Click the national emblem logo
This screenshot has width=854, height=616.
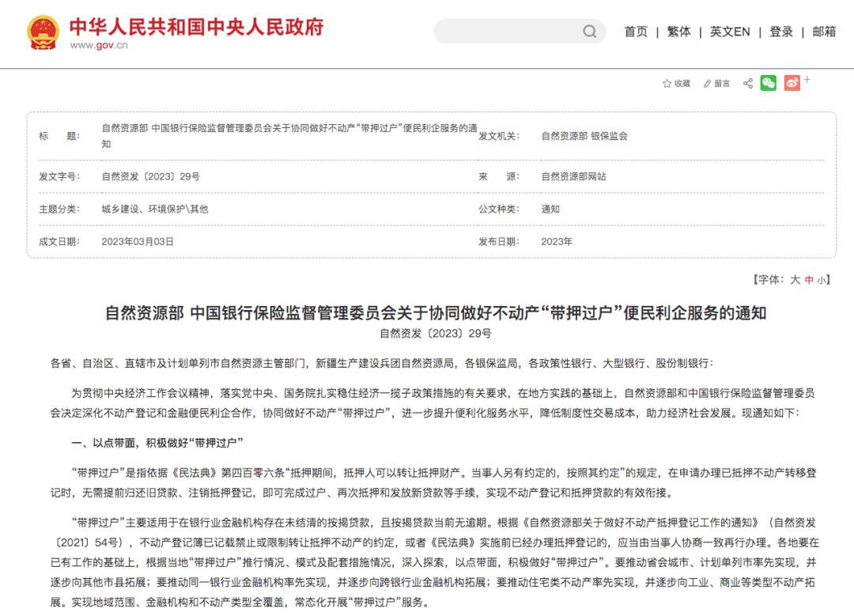click(x=43, y=32)
